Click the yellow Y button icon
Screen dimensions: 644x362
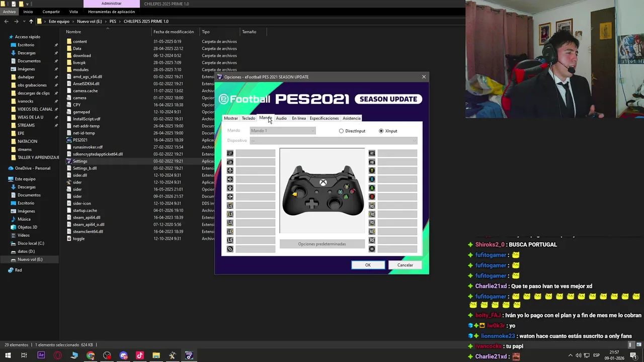click(x=372, y=170)
